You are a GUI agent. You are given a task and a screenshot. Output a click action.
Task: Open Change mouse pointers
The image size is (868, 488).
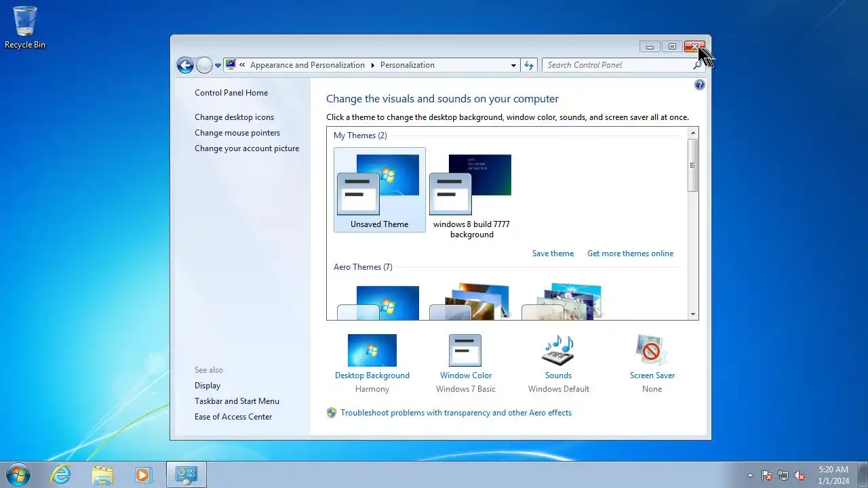237,133
